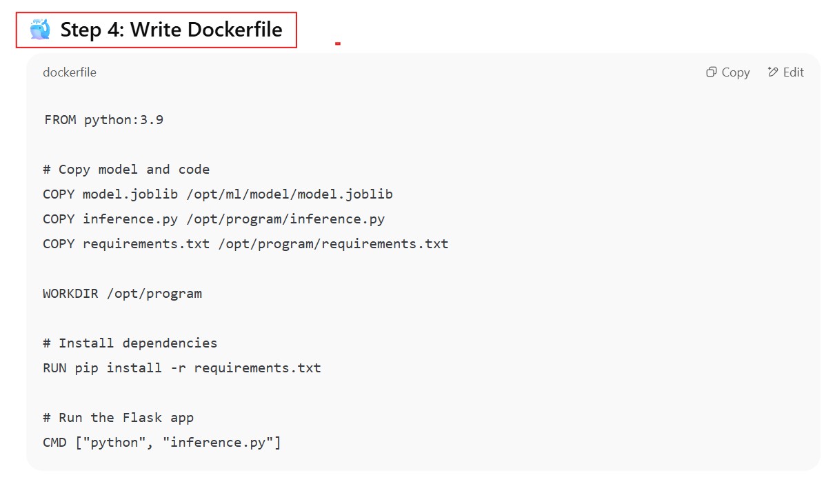Click the "dockerfile" language label
835x504 pixels.
(x=70, y=72)
